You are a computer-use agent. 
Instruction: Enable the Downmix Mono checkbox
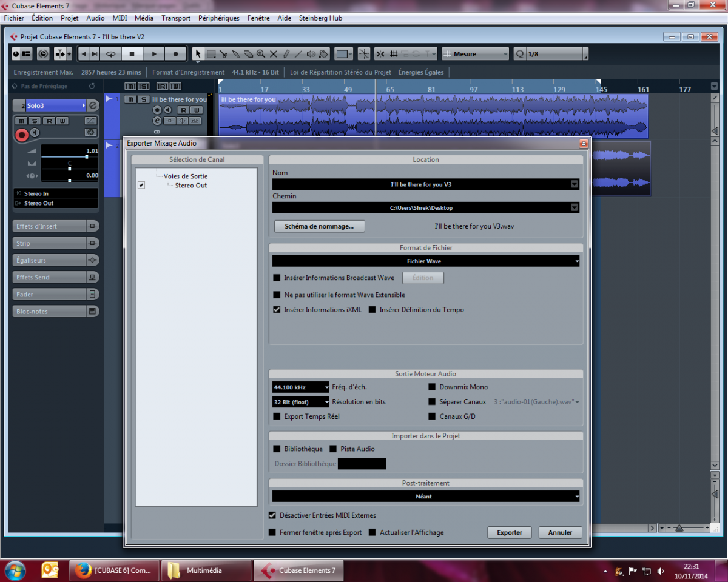pos(432,387)
